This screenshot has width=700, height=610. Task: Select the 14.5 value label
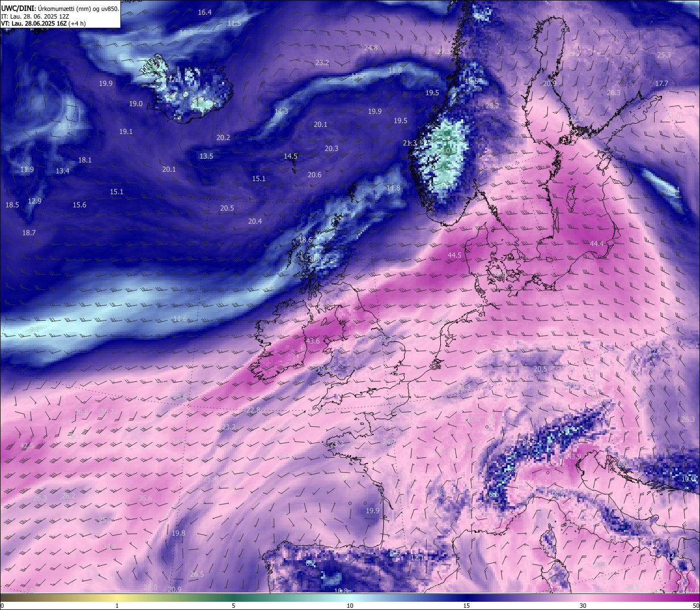(x=290, y=156)
